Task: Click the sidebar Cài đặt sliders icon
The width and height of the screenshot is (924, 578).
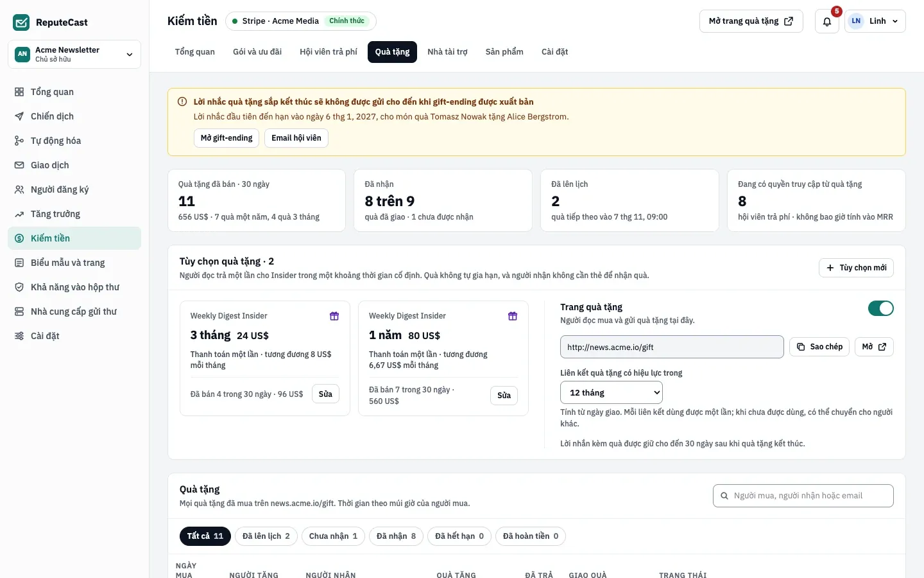Action: point(19,336)
